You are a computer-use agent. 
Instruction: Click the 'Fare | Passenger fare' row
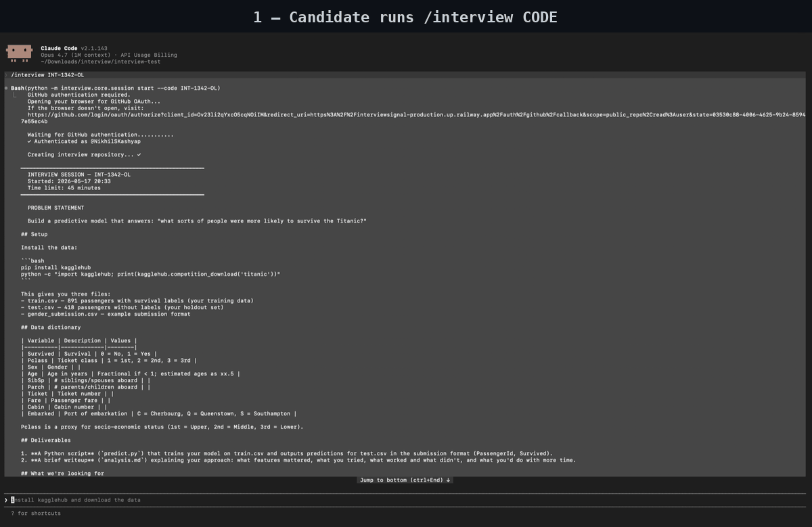(66, 400)
